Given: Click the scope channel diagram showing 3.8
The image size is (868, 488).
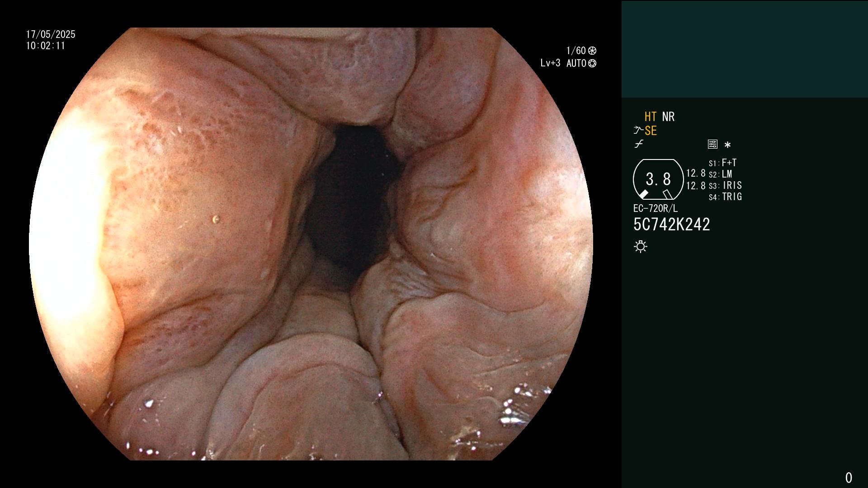Looking at the screenshot, I should (658, 179).
